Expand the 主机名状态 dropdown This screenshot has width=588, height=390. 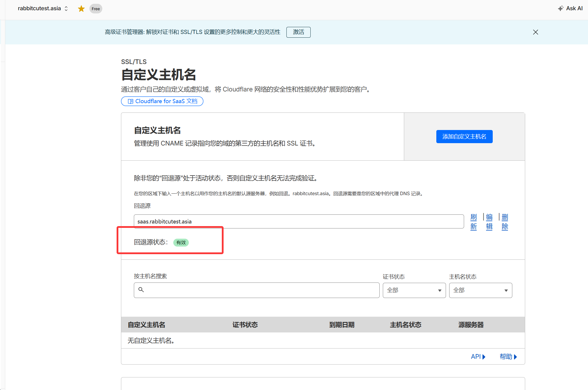(x=480, y=290)
